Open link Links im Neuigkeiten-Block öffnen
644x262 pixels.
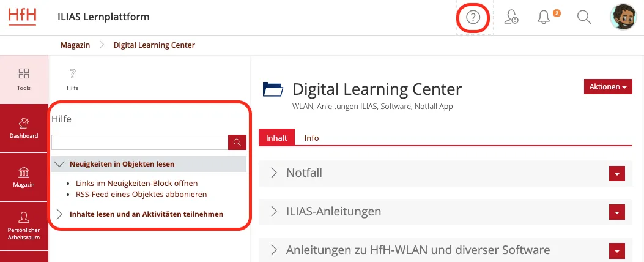tap(136, 183)
